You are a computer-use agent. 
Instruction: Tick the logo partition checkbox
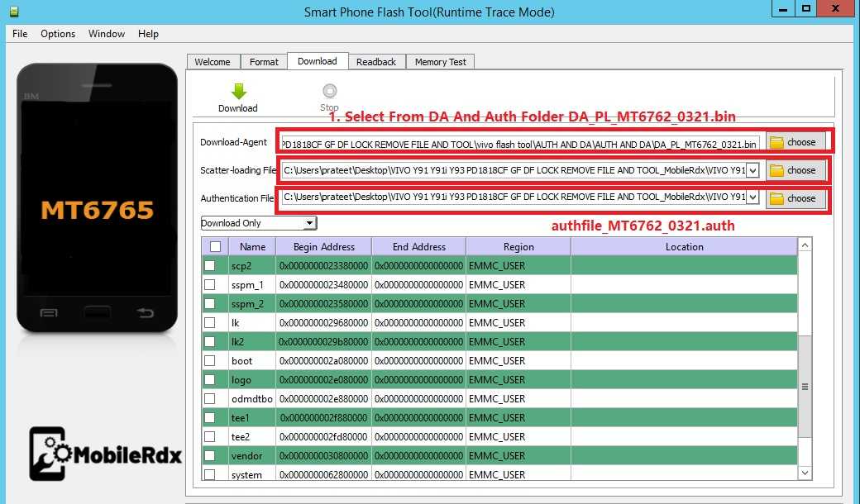point(209,379)
